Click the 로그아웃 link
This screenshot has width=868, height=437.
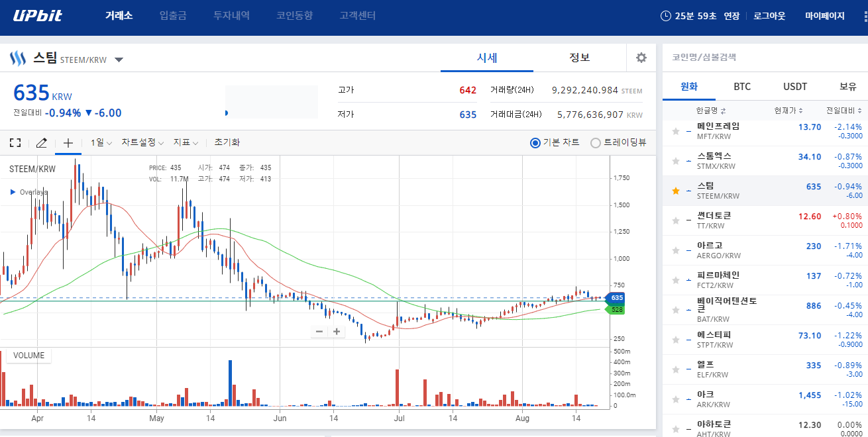click(769, 16)
